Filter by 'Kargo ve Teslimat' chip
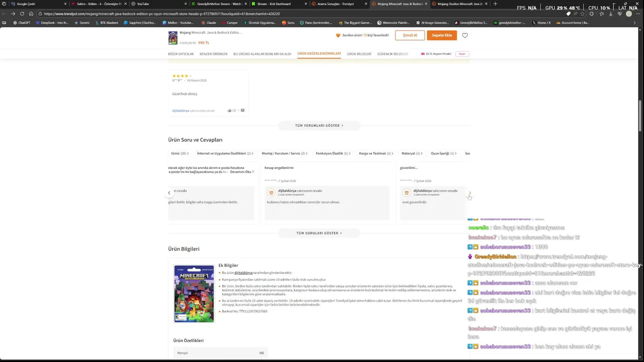Image resolution: width=644 pixels, height=362 pixels. tap(377, 153)
